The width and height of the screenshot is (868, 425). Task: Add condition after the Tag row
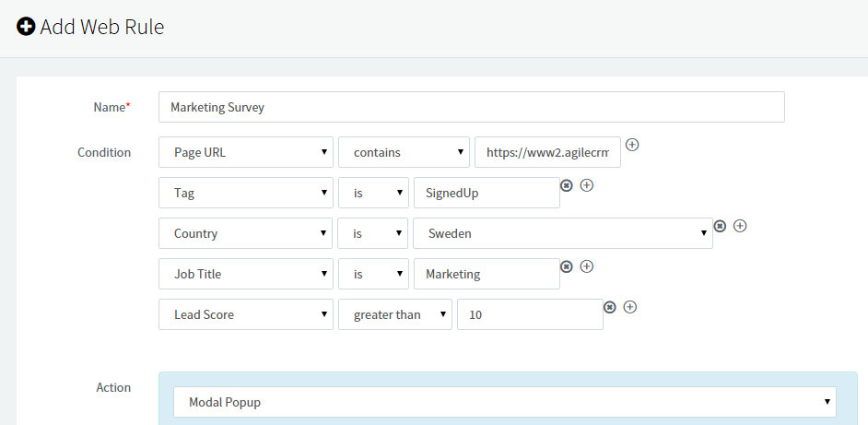click(587, 185)
